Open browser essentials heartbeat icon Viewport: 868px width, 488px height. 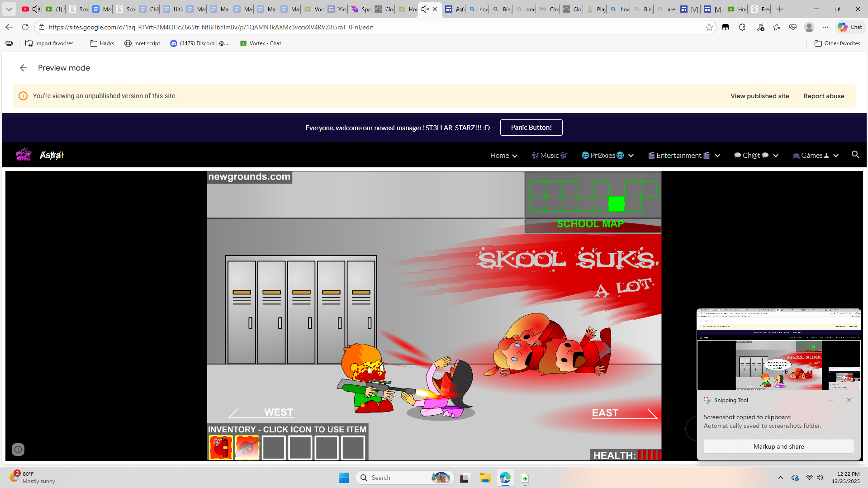pyautogui.click(x=793, y=27)
